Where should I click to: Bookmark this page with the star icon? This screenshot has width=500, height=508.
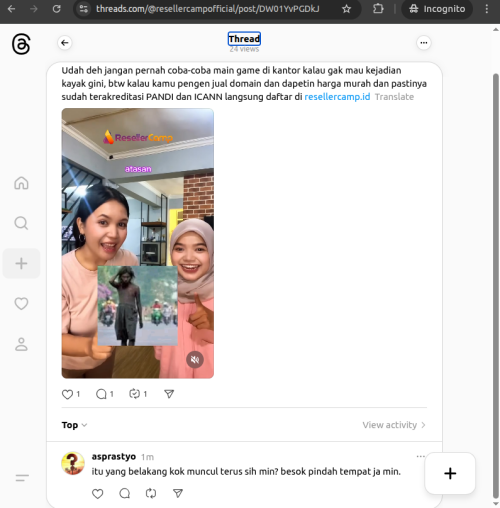[x=346, y=9]
